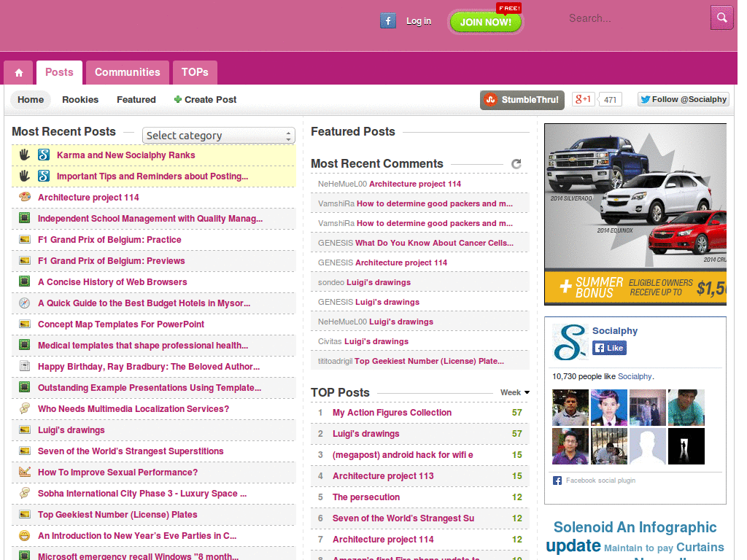Click the green plus Create Post icon
The width and height of the screenshot is (747, 560).
178,99
